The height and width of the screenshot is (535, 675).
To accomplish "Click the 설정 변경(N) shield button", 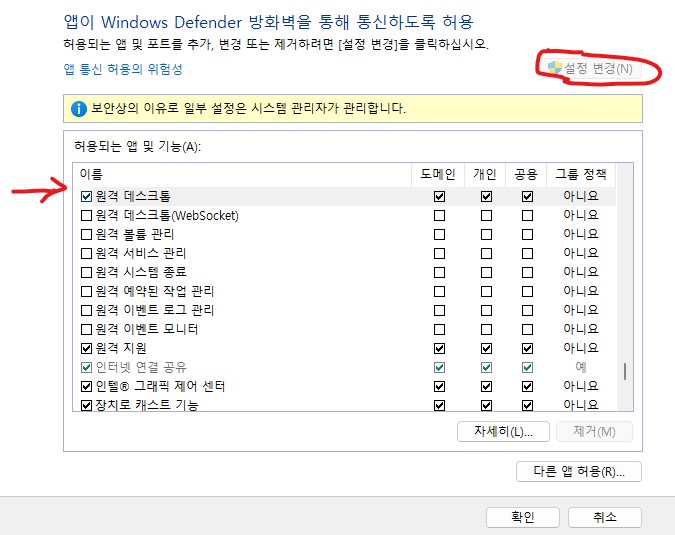I will (591, 68).
